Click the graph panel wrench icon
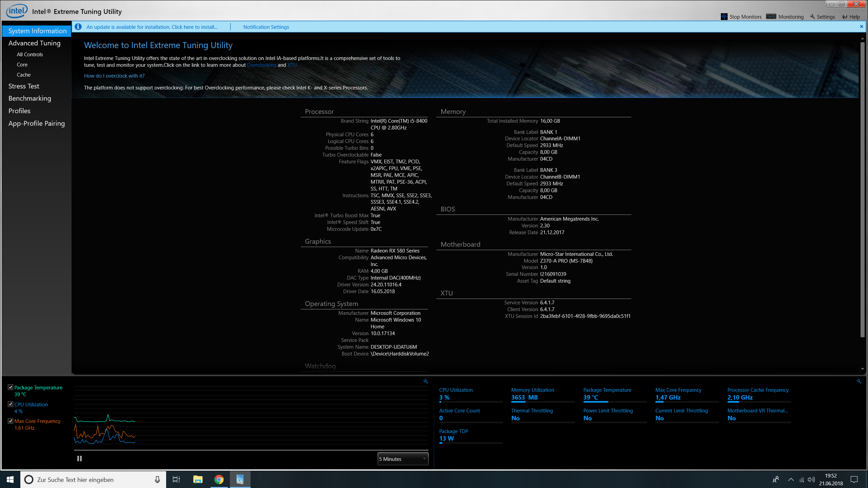The image size is (868, 488). (x=426, y=381)
